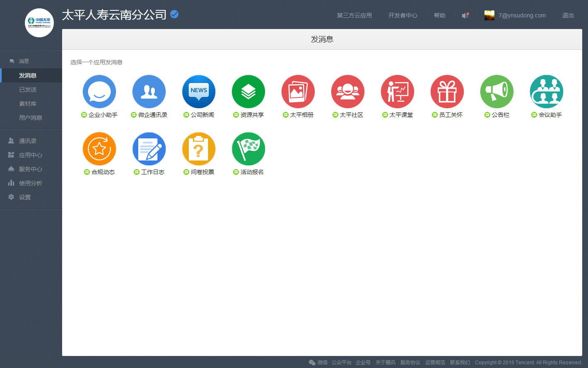Screen dimensions: 588x368
Task: Click 第三方云应用 link in header
Action: 354,15
